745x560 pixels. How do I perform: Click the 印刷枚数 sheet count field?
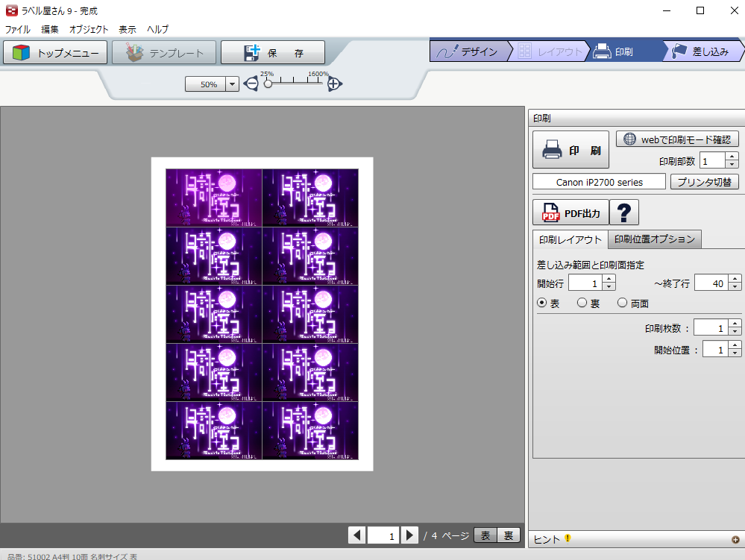(711, 328)
